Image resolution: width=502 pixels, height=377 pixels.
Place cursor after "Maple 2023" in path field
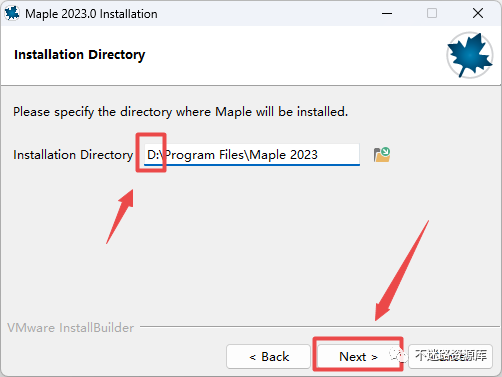pyautogui.click(x=319, y=155)
